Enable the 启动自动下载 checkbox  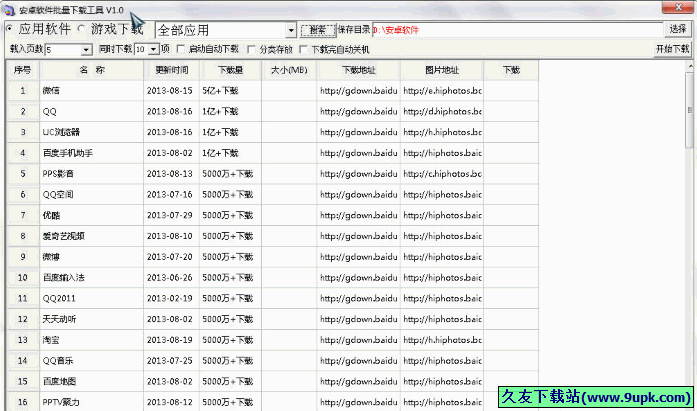click(181, 49)
